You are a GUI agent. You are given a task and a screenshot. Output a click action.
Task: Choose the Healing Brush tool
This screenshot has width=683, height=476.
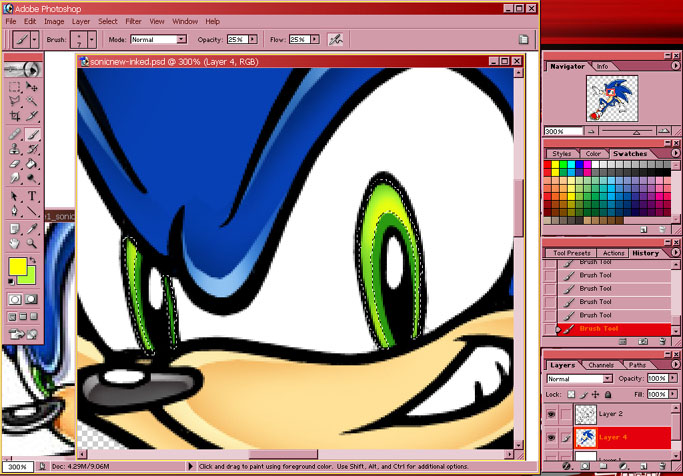click(x=15, y=134)
